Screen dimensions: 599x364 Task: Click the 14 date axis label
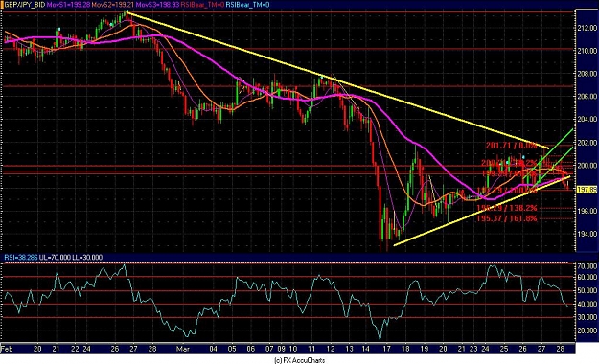(x=366, y=349)
